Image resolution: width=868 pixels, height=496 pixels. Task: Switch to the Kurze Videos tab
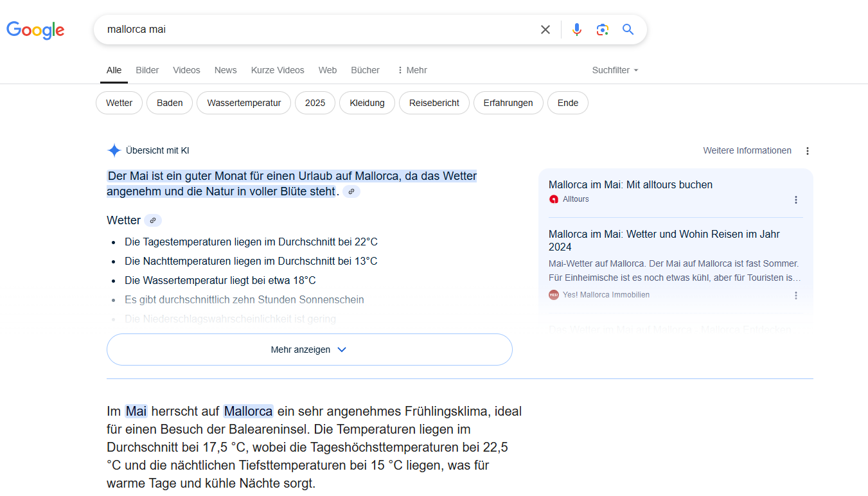tap(278, 70)
